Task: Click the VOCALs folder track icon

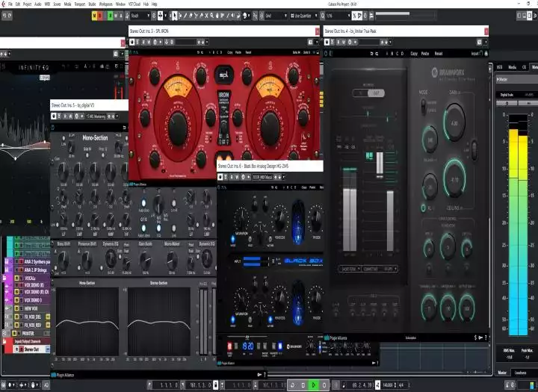Action: point(4,279)
